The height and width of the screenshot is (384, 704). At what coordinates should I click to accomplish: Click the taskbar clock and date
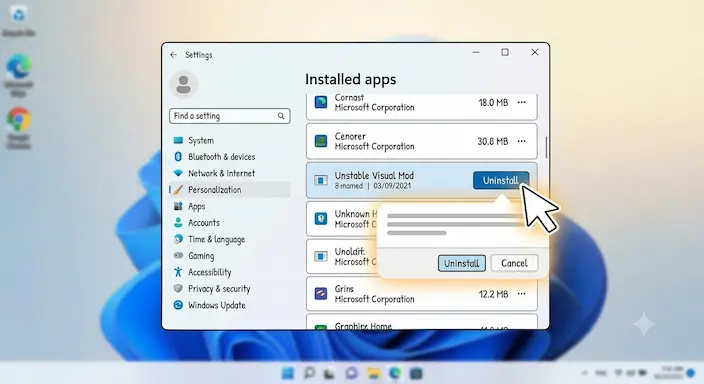pyautogui.click(x=669, y=372)
